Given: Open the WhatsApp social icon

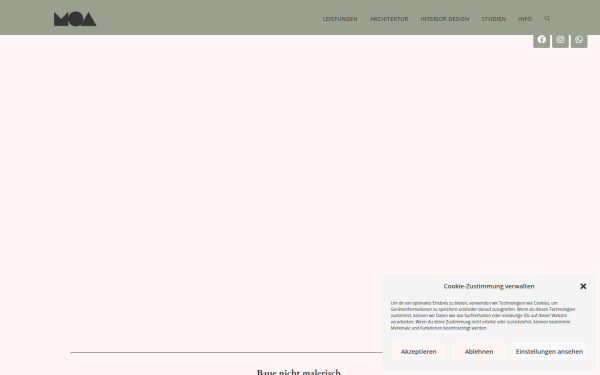Looking at the screenshot, I should [579, 40].
